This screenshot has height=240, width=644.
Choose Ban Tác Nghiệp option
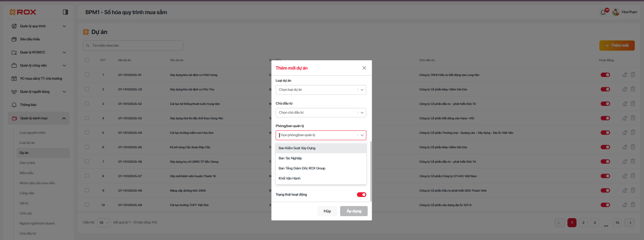click(x=290, y=158)
